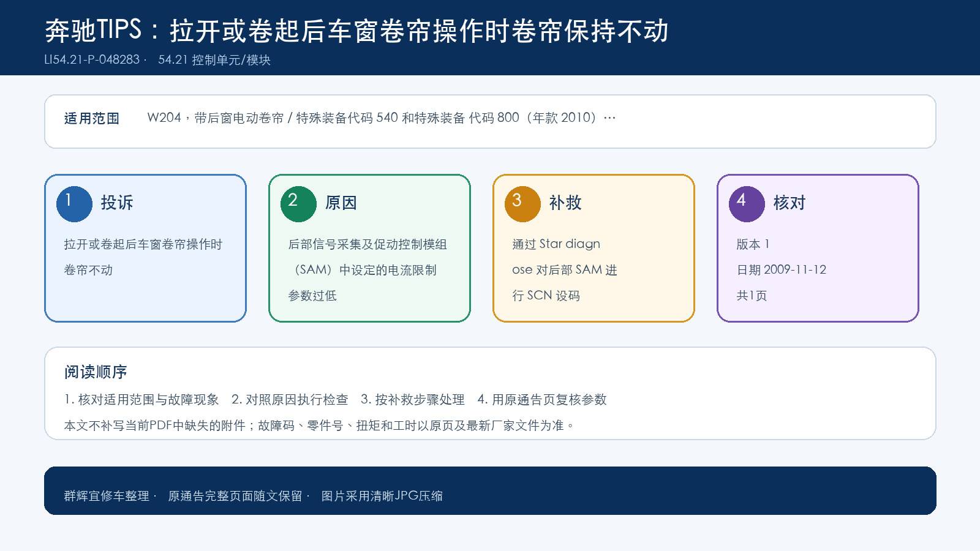Click the green number 2 circle
Screen dimensions: 980x551
click(x=298, y=204)
